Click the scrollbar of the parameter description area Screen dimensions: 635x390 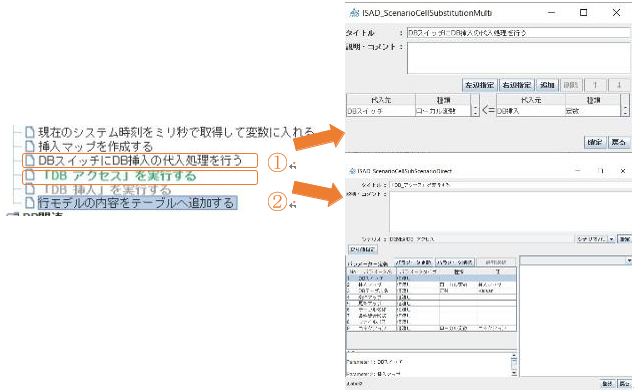point(514,365)
